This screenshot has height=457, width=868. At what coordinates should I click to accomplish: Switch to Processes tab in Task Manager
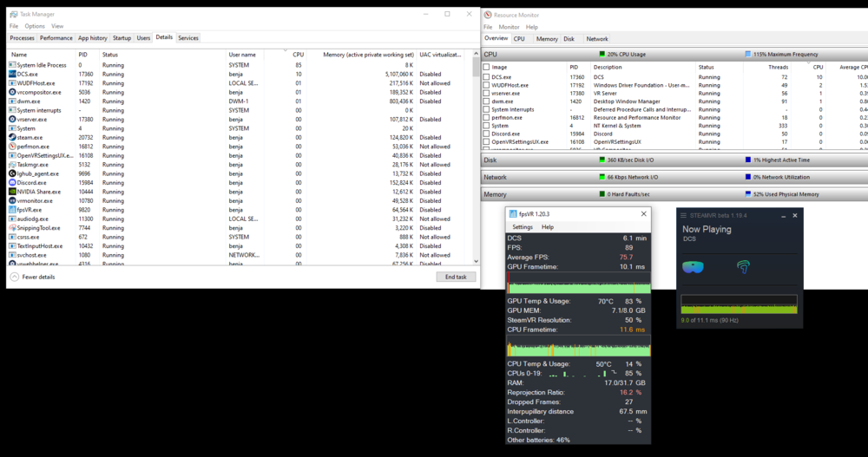pyautogui.click(x=23, y=38)
